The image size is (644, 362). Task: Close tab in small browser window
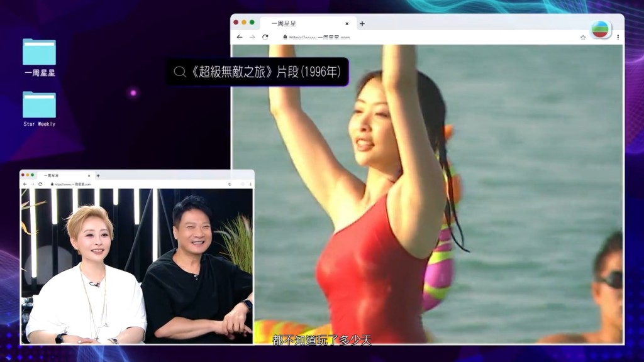point(89,176)
